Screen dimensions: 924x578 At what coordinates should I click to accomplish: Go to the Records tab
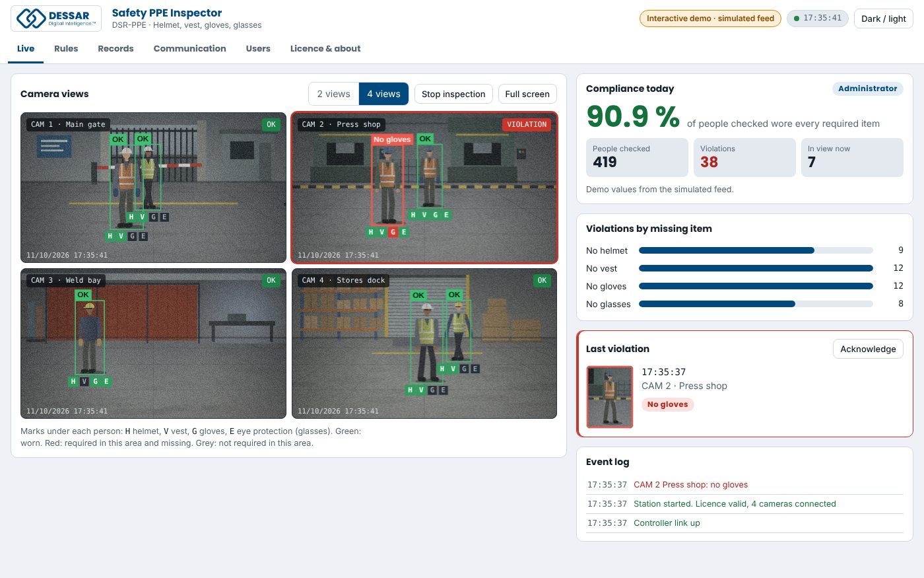click(115, 49)
